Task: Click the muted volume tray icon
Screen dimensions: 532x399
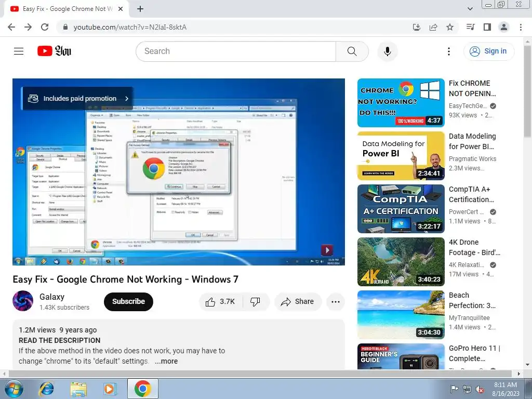Action: click(480, 389)
